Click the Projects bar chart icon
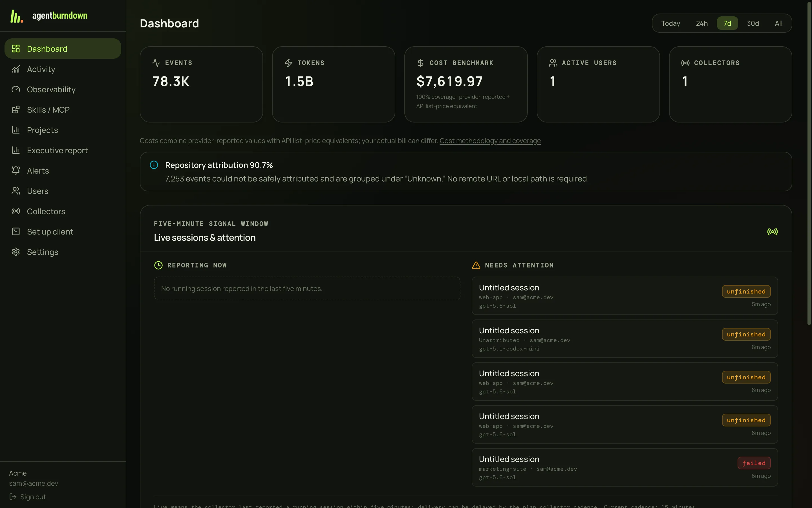812x508 pixels. [16, 130]
